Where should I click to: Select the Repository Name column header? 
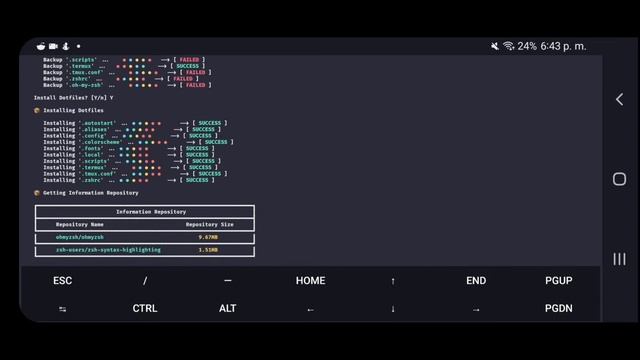[80, 224]
